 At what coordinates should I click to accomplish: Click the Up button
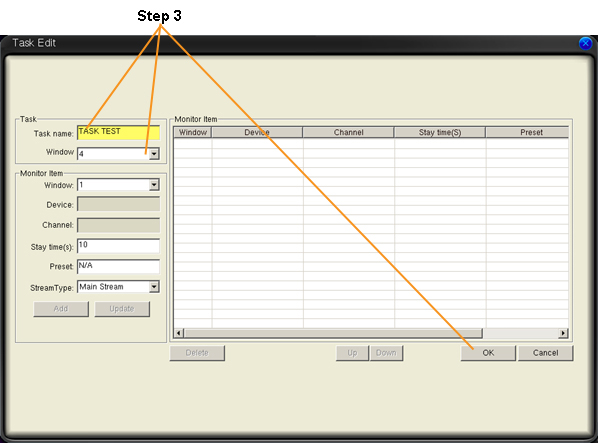352,353
